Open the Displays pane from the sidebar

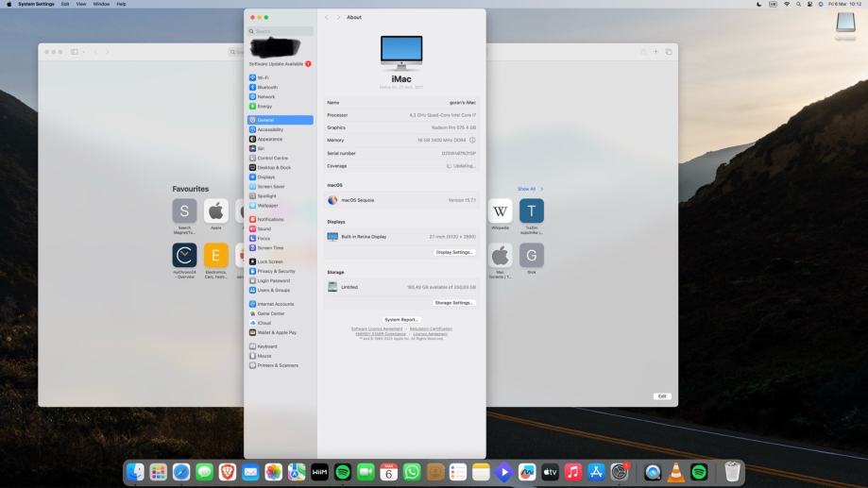266,177
